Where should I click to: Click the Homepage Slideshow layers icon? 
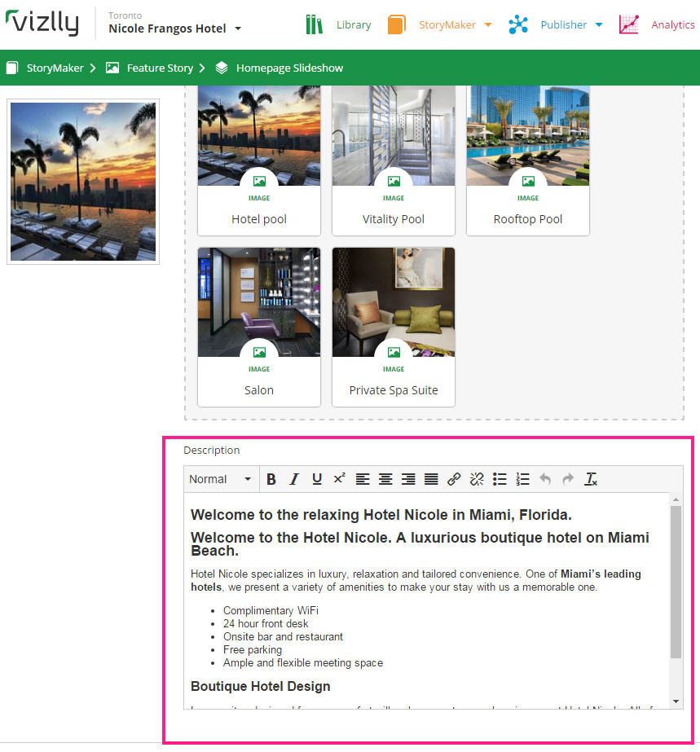pyautogui.click(x=221, y=68)
